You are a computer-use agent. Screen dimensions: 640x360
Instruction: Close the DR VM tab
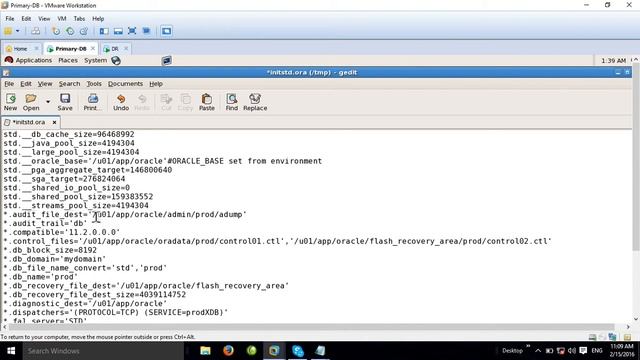click(126, 49)
